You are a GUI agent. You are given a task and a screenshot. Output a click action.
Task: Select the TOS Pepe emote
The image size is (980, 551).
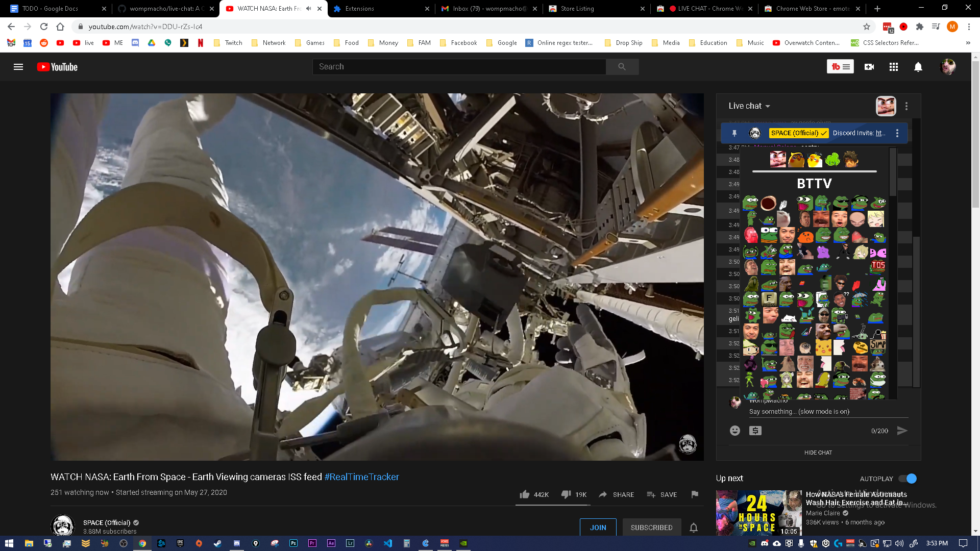[x=878, y=266]
